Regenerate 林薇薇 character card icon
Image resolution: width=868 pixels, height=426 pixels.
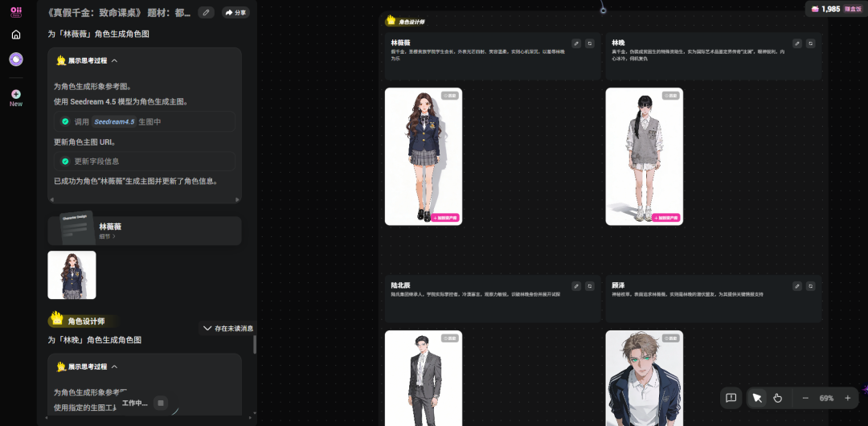coord(590,43)
